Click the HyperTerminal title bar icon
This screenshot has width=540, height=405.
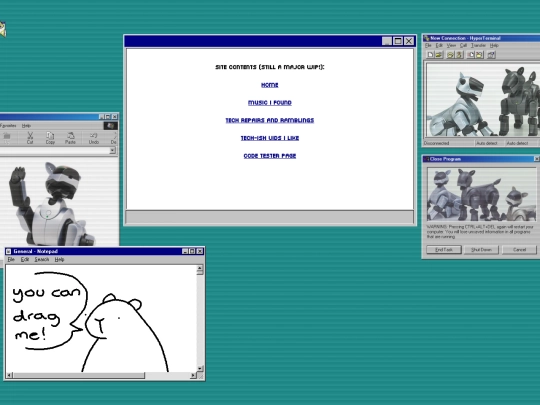[426, 38]
